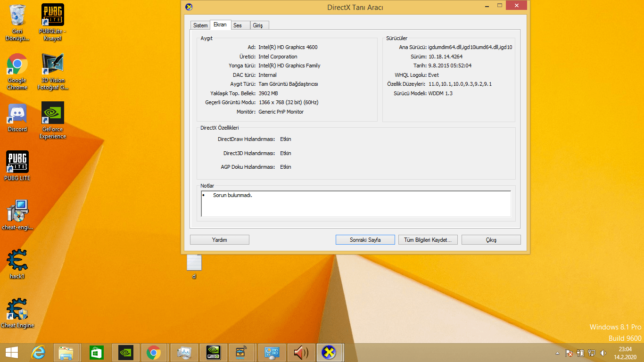Select the text file named d

194,266
